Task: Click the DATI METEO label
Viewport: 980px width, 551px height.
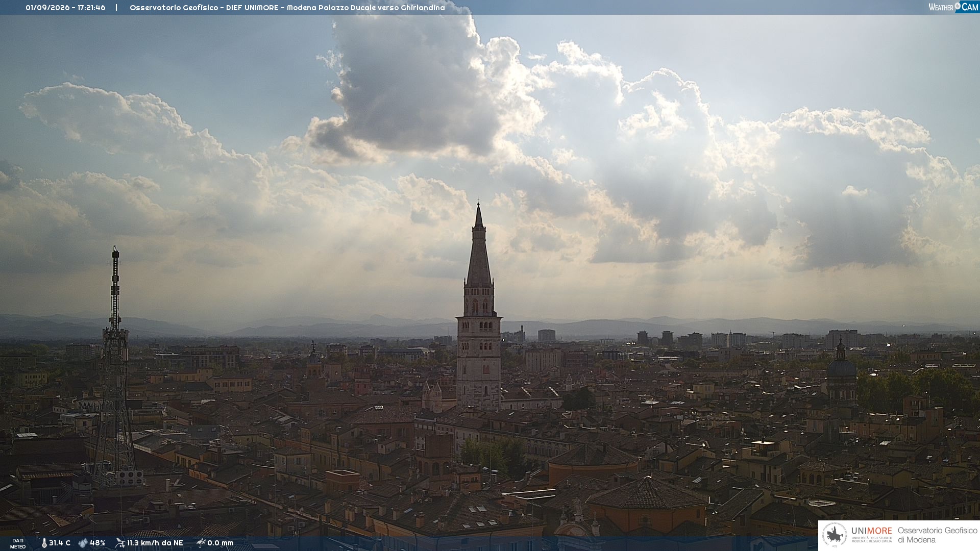Action: tap(18, 543)
